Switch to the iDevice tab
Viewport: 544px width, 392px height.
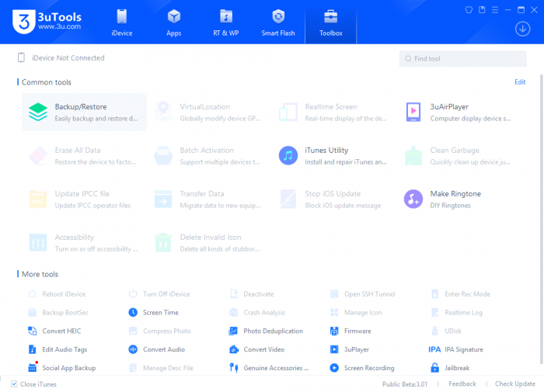pyautogui.click(x=122, y=23)
